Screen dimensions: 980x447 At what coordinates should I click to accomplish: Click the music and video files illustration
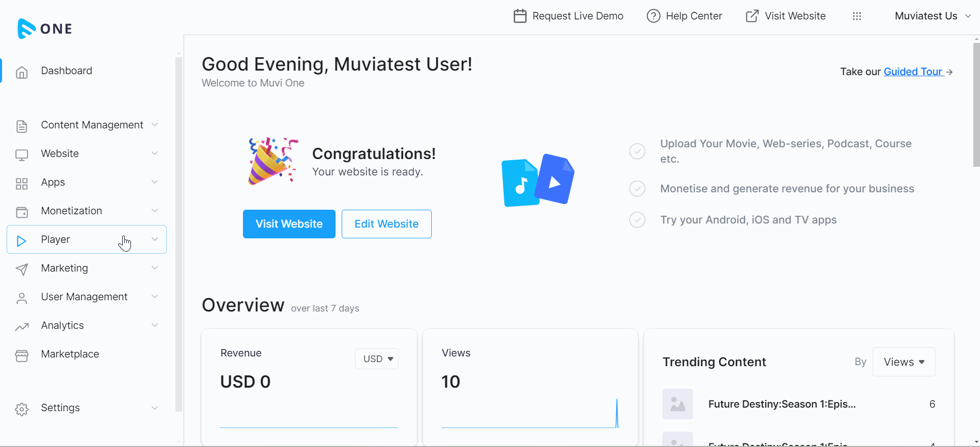538,180
